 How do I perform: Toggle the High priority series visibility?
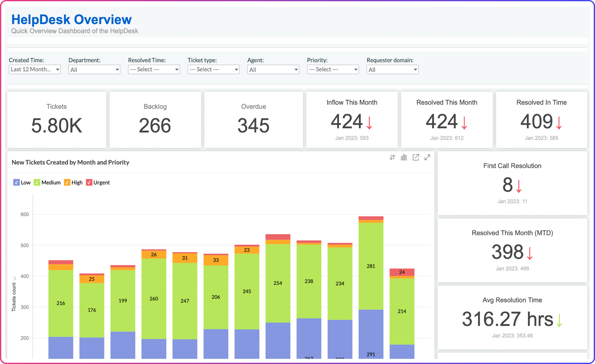click(67, 182)
